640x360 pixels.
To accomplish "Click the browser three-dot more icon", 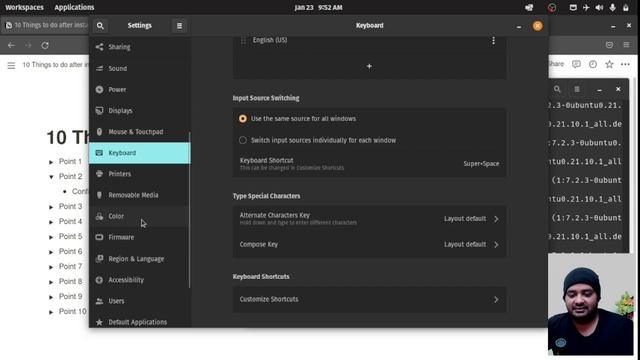I will (625, 64).
